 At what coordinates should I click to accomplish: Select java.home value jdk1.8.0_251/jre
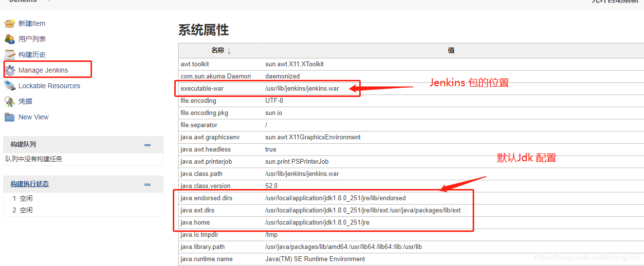coord(317,222)
